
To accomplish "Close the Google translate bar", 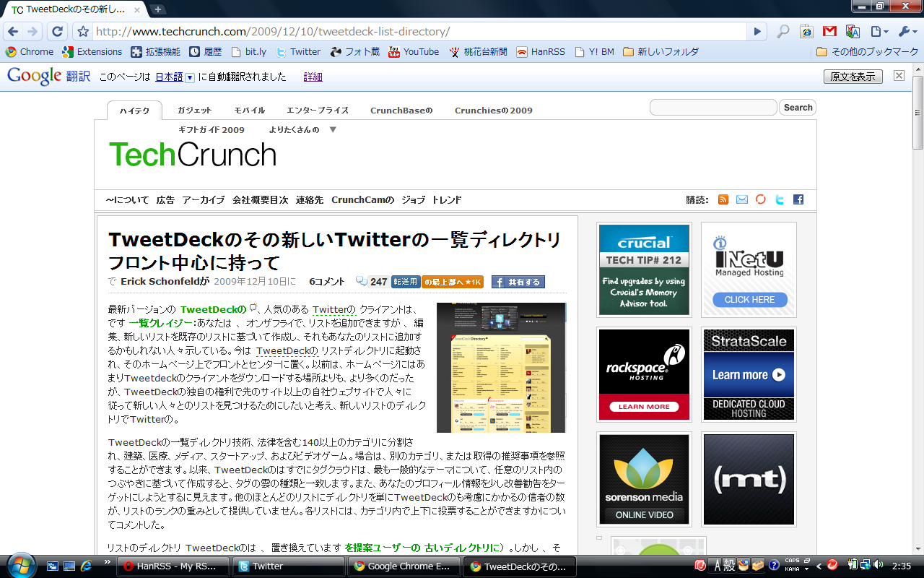I will pos(899,75).
